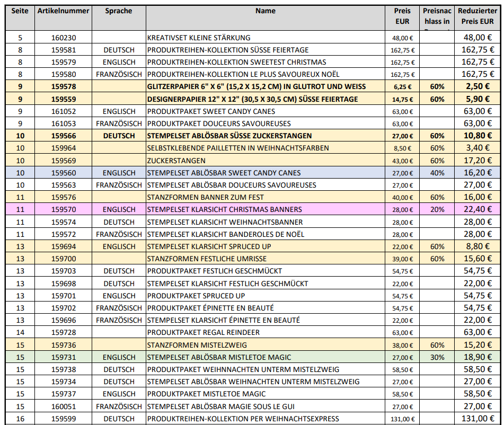This screenshot has height=425, width=504.
Task: Select PRODUKTPAKET ÉPINETTE EN BEAUTÉ cell
Action: [x=266, y=308]
